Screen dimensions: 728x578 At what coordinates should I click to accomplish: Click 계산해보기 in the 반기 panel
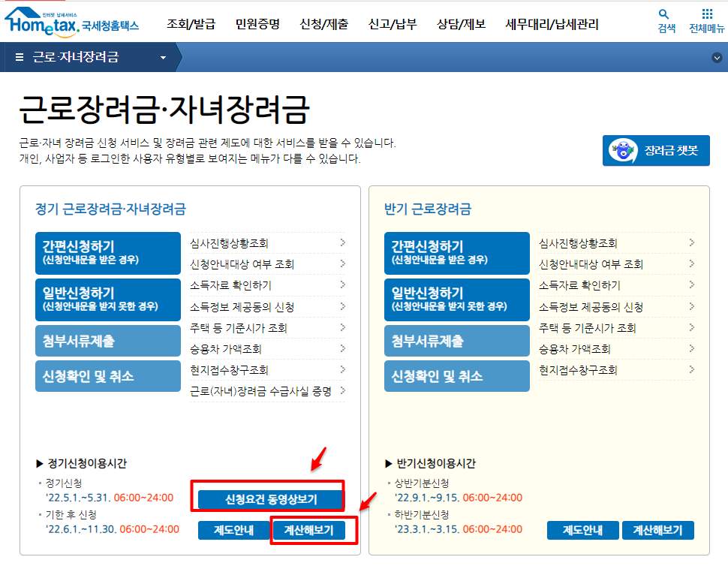(658, 530)
